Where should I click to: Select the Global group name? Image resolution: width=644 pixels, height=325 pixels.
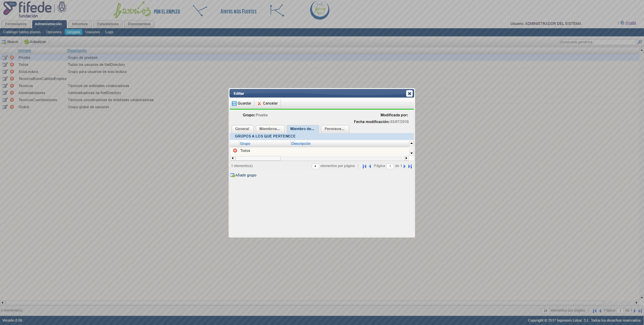[24, 107]
